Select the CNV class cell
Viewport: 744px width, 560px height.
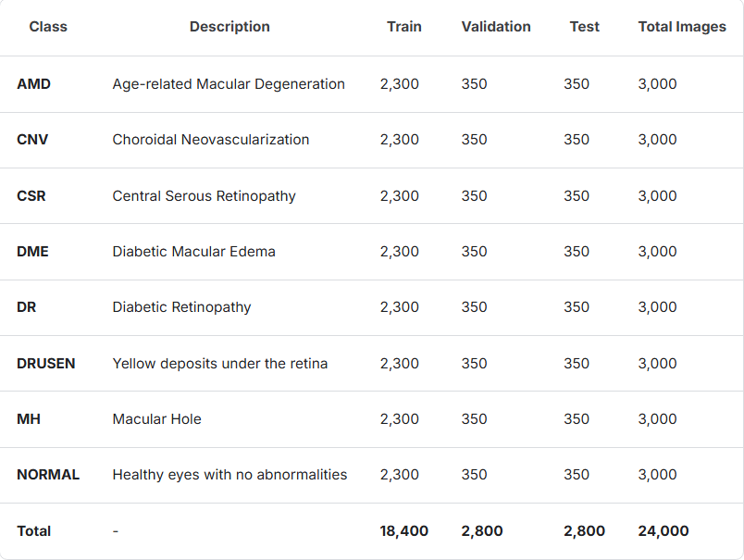pyautogui.click(x=32, y=140)
